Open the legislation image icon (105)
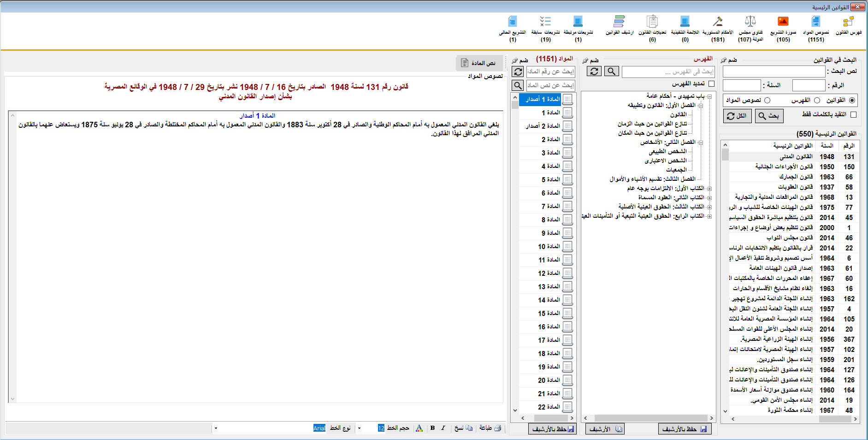 783,22
